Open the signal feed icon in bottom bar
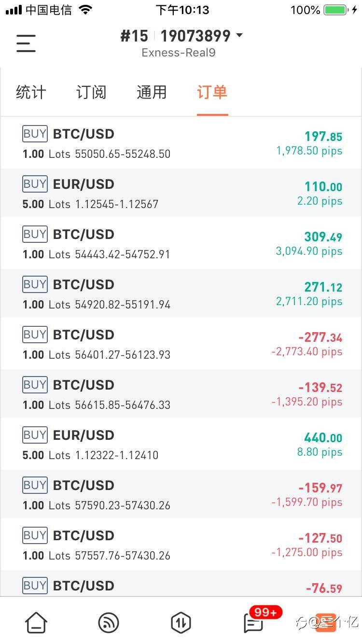Image resolution: width=362 pixels, height=644 pixels. 108,622
